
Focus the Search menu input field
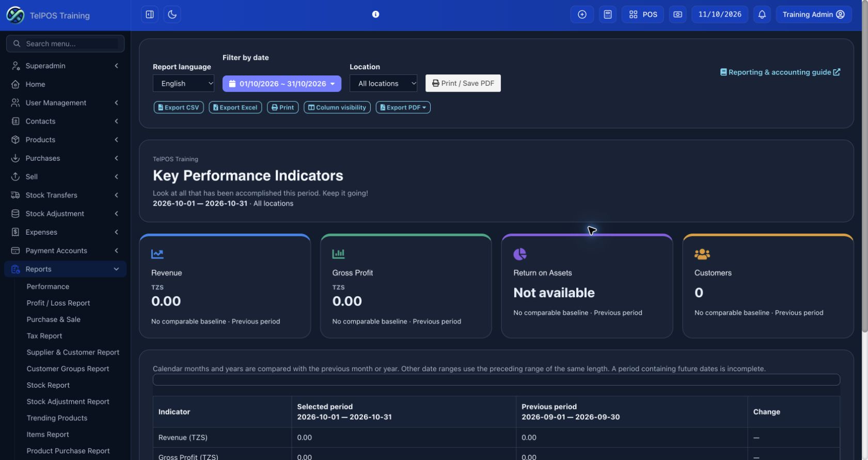(66, 44)
